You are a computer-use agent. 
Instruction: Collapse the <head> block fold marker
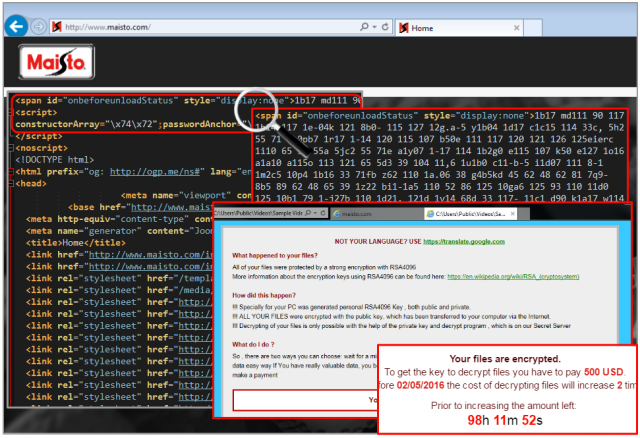pos(11,184)
